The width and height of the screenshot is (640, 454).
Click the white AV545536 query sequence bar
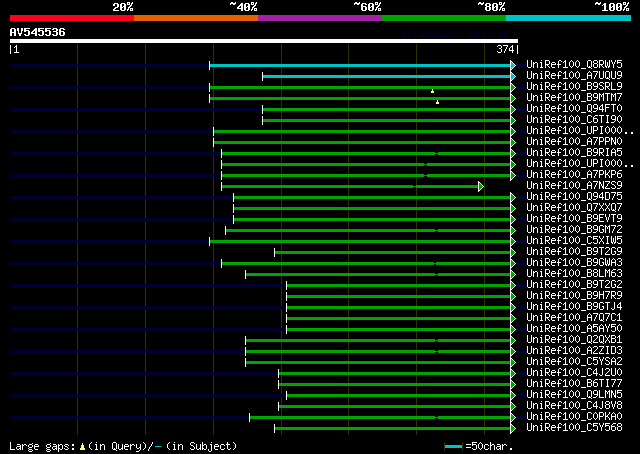coord(264,41)
